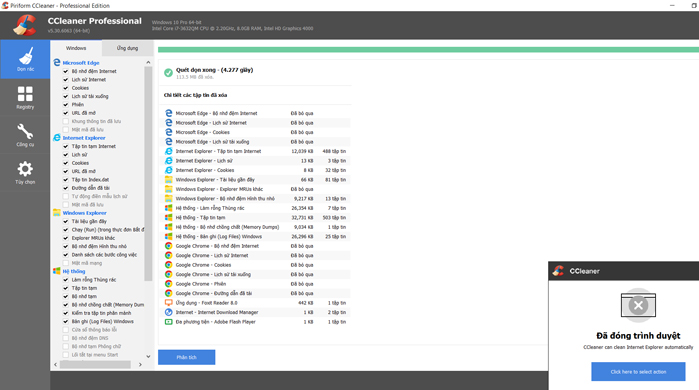Click the Adobe Flash Player result icon
Image resolution: width=699 pixels, height=390 pixels.
pyautogui.click(x=169, y=322)
